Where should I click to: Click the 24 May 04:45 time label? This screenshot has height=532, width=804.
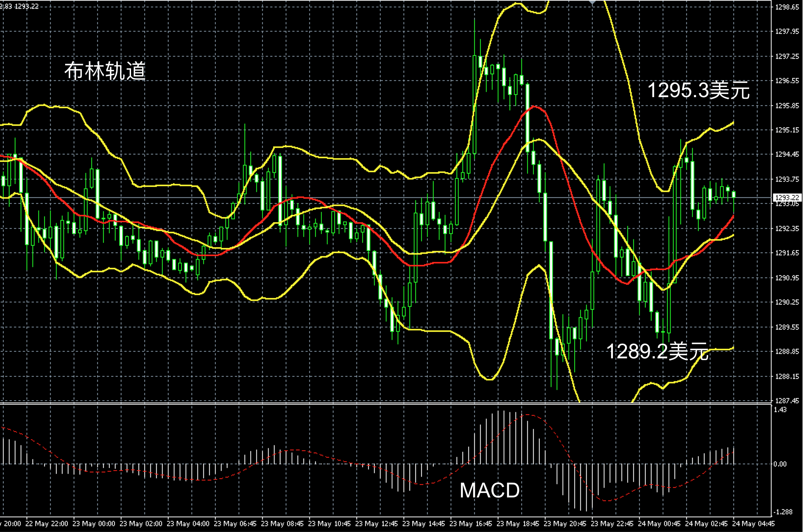click(753, 524)
